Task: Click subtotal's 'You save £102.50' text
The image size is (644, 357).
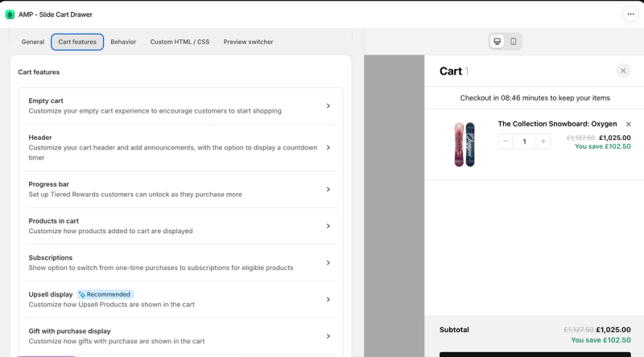Action: [601, 340]
